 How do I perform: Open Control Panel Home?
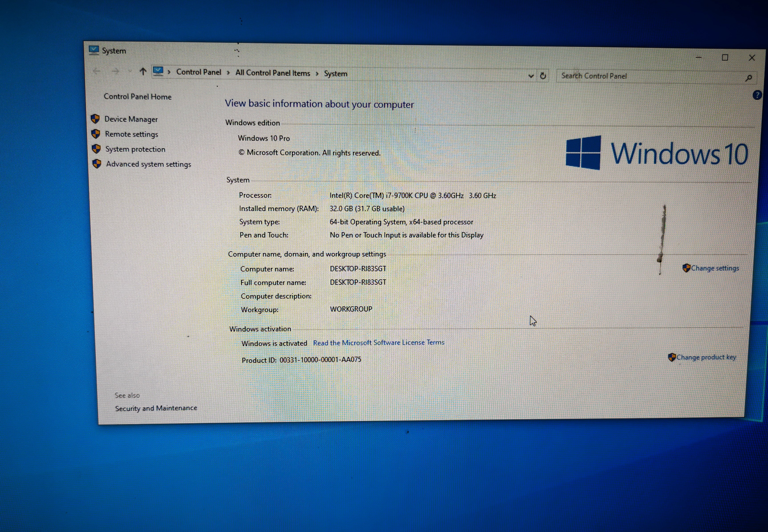(137, 97)
